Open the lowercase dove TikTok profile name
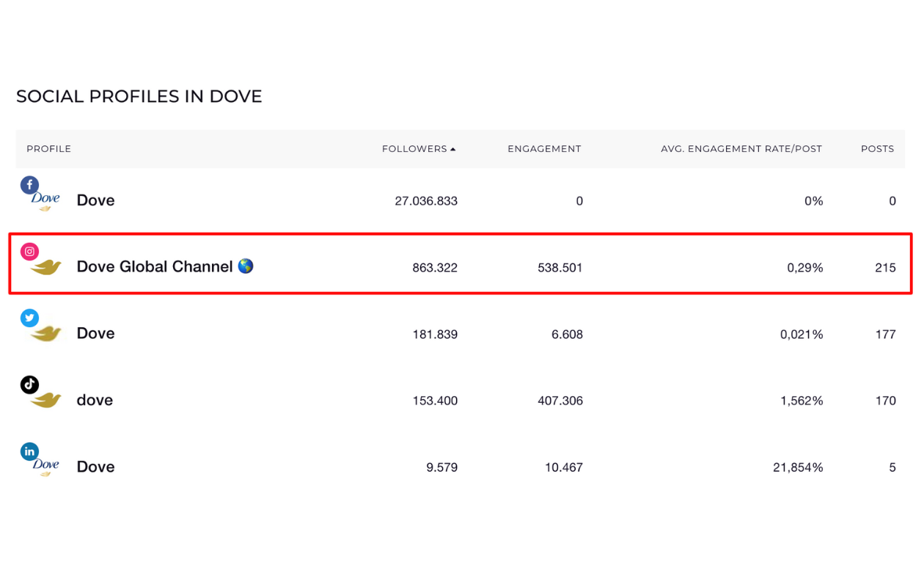The image size is (924, 587). pyautogui.click(x=95, y=400)
